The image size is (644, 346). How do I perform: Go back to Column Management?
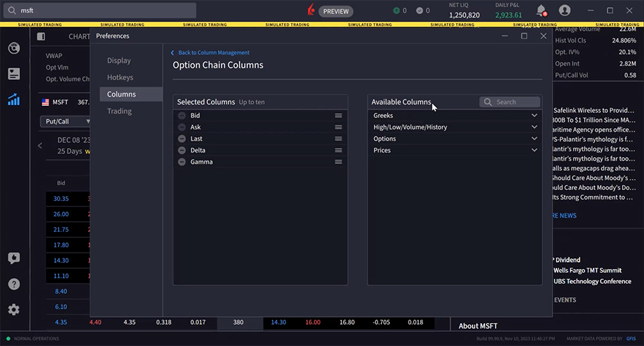point(211,53)
